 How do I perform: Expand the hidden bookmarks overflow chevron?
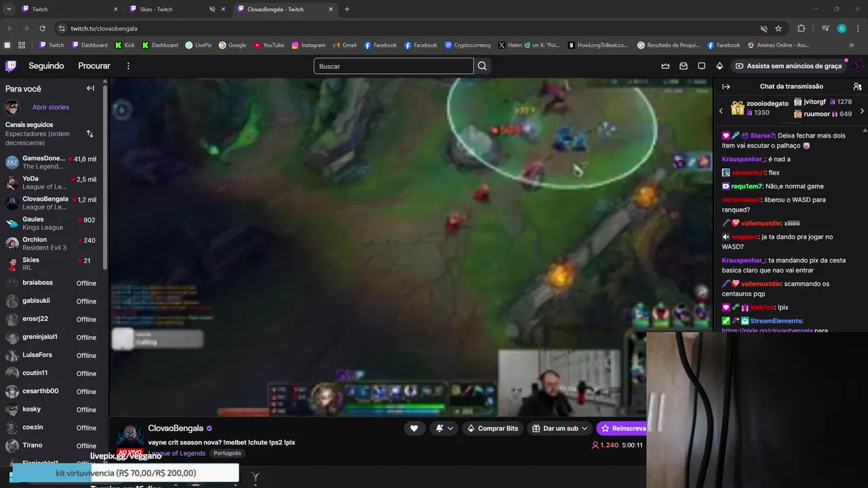tap(852, 45)
